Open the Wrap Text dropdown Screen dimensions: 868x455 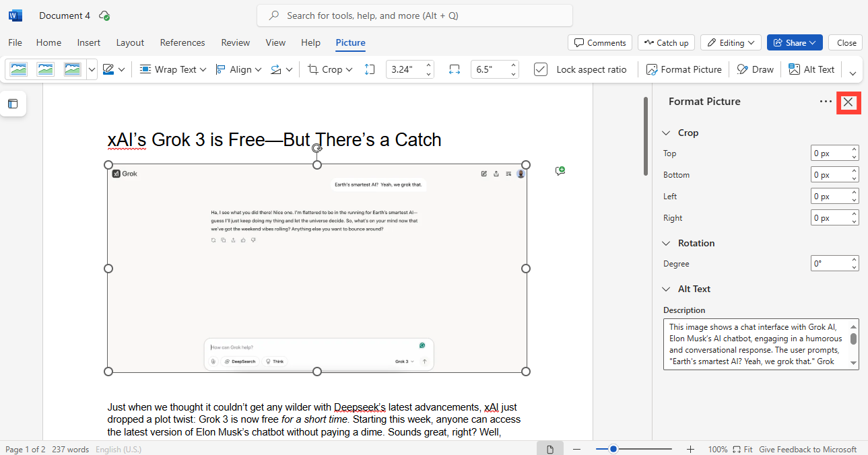[172, 69]
